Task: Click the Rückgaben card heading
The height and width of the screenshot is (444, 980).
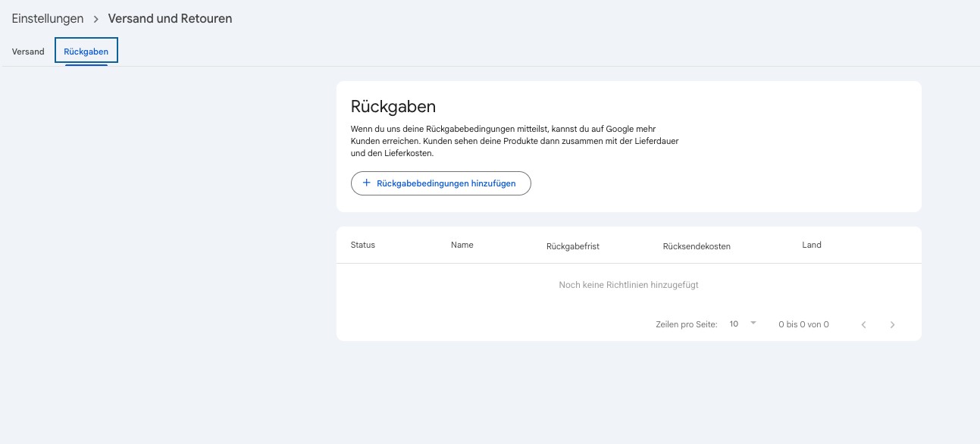Action: click(x=393, y=107)
